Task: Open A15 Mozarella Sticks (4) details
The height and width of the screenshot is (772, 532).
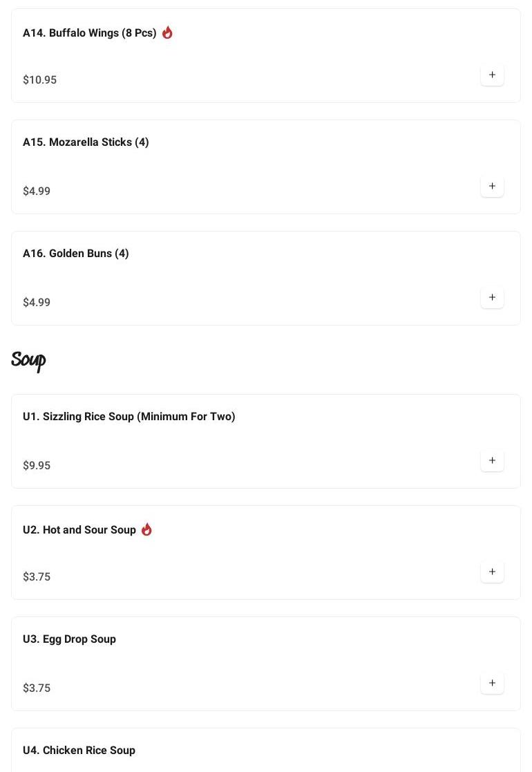Action: coord(86,142)
